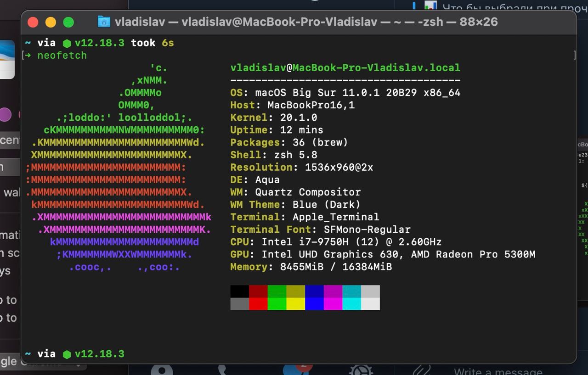Click the bright red color block
Screen dimensions: 588x375
(x=258, y=304)
